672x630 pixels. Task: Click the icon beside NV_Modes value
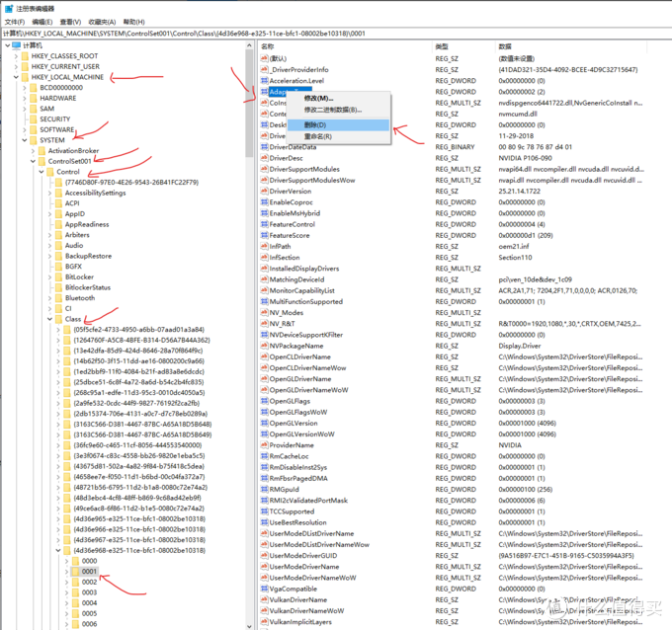(265, 313)
